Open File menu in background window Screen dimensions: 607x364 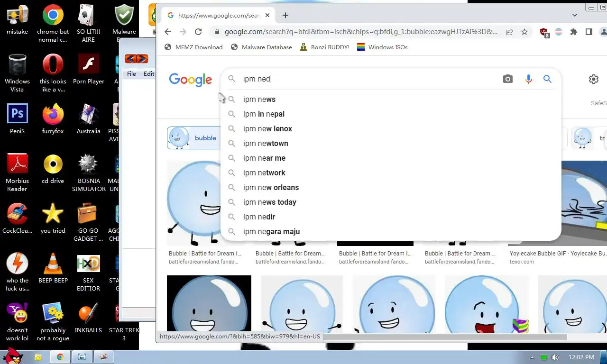coord(131,73)
